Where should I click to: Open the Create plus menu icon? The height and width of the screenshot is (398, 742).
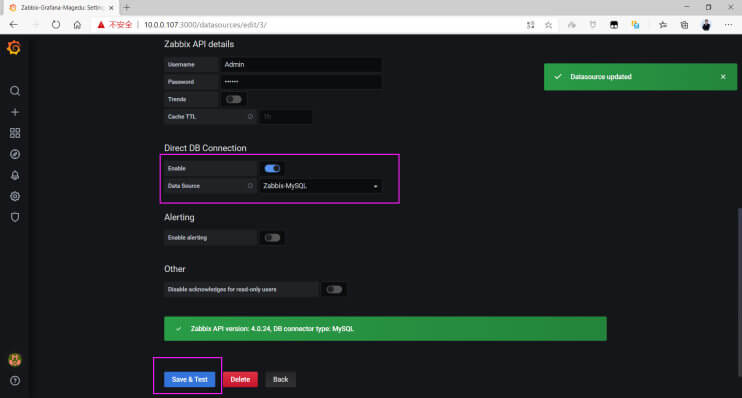[x=15, y=112]
